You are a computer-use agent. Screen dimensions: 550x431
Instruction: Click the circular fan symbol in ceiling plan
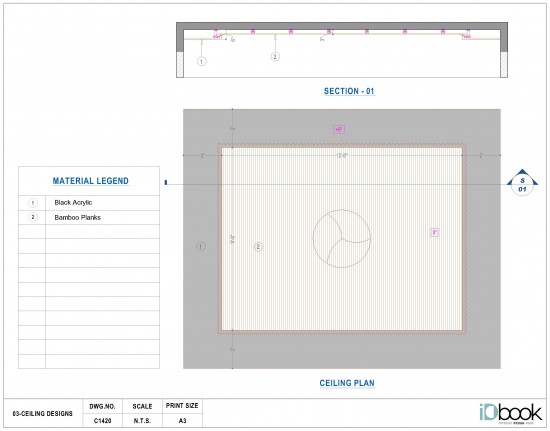(x=342, y=239)
